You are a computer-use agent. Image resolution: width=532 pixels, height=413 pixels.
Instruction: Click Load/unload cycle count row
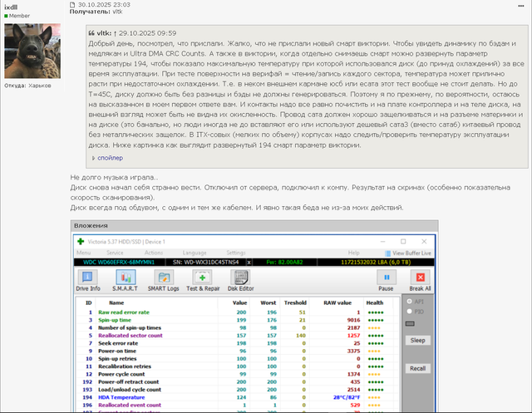click(x=238, y=390)
